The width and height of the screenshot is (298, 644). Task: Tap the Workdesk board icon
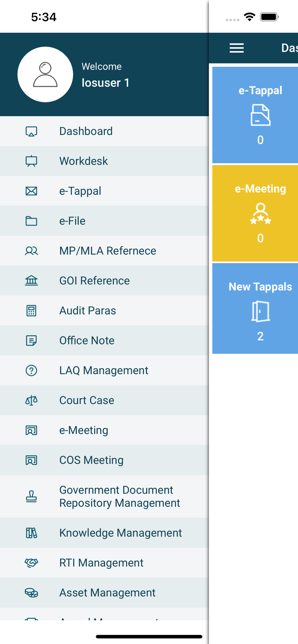pos(31,161)
